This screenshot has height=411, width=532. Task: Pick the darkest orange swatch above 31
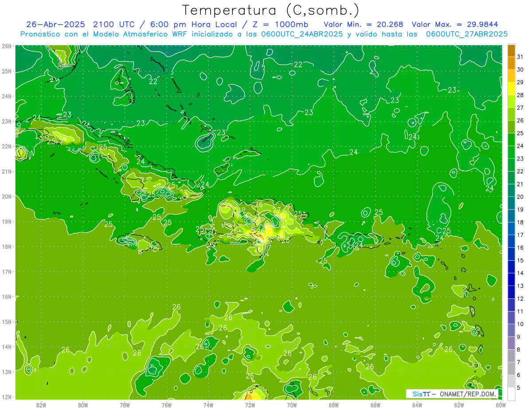[511, 51]
